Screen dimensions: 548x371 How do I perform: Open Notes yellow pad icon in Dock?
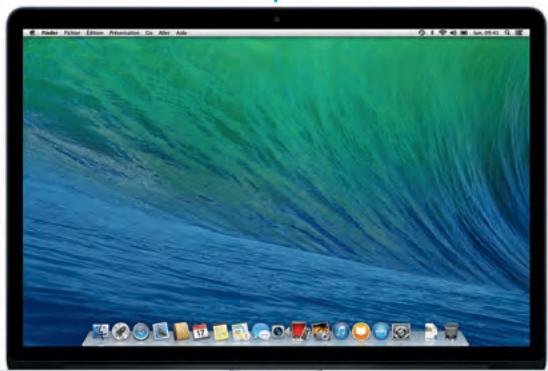tap(221, 332)
